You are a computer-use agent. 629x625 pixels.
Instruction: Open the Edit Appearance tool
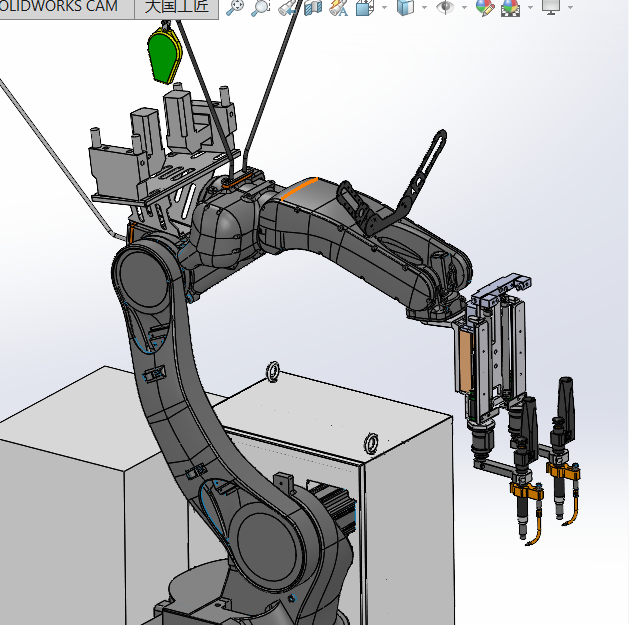point(485,7)
